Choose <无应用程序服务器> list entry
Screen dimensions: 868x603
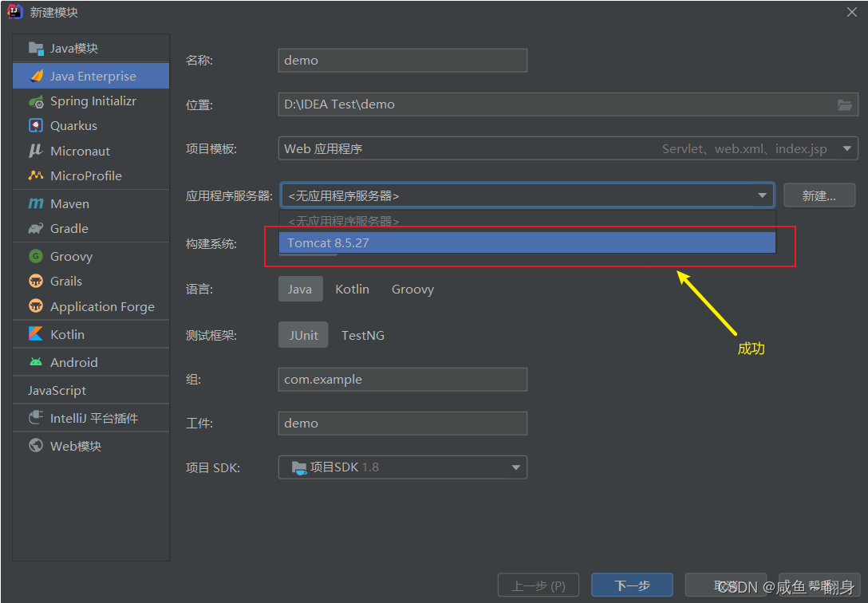point(527,221)
